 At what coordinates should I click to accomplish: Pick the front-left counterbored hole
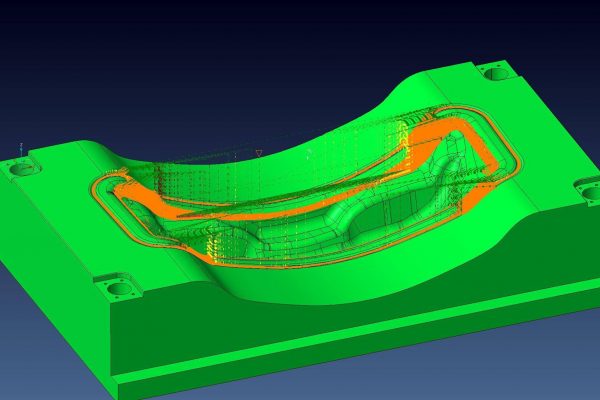(119, 288)
